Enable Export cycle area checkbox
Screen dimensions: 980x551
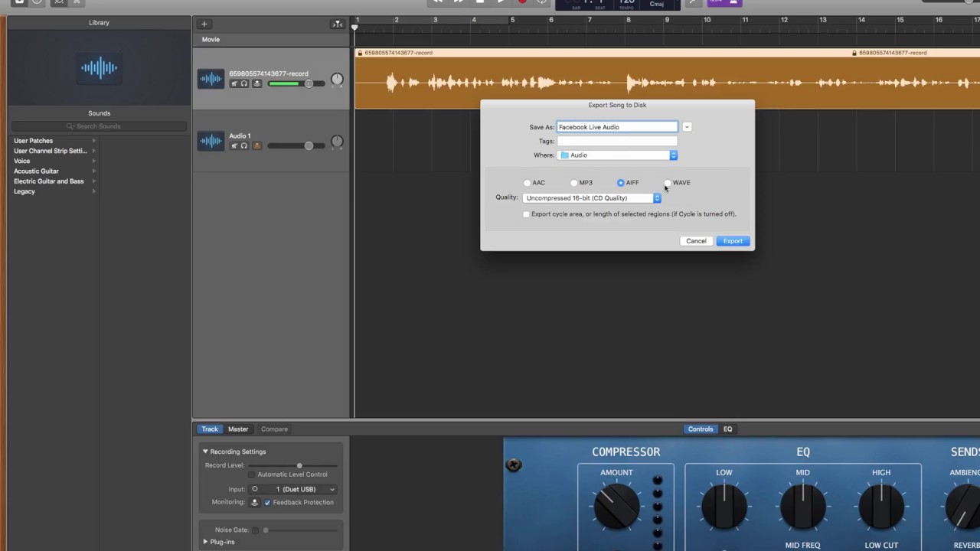pyautogui.click(x=526, y=214)
